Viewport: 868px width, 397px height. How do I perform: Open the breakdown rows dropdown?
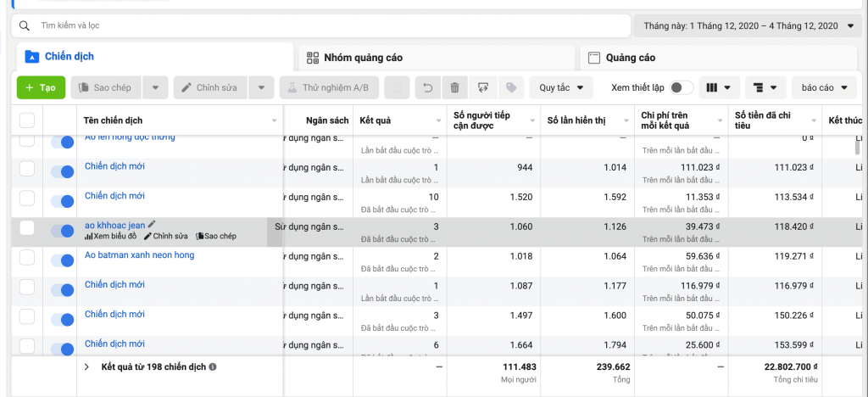tap(765, 87)
